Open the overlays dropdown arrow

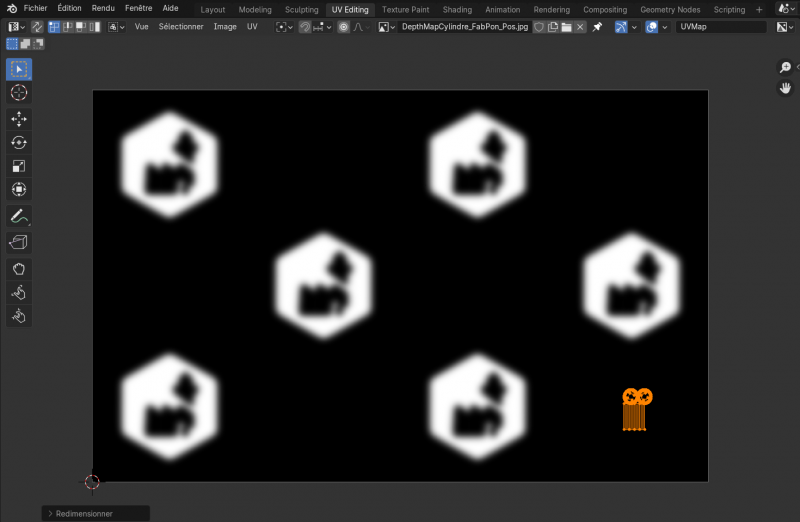[665, 27]
